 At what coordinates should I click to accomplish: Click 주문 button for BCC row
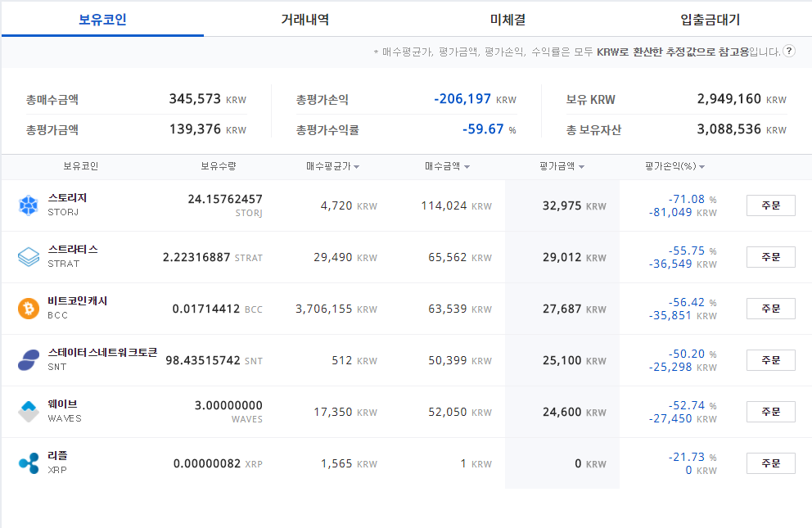click(770, 309)
